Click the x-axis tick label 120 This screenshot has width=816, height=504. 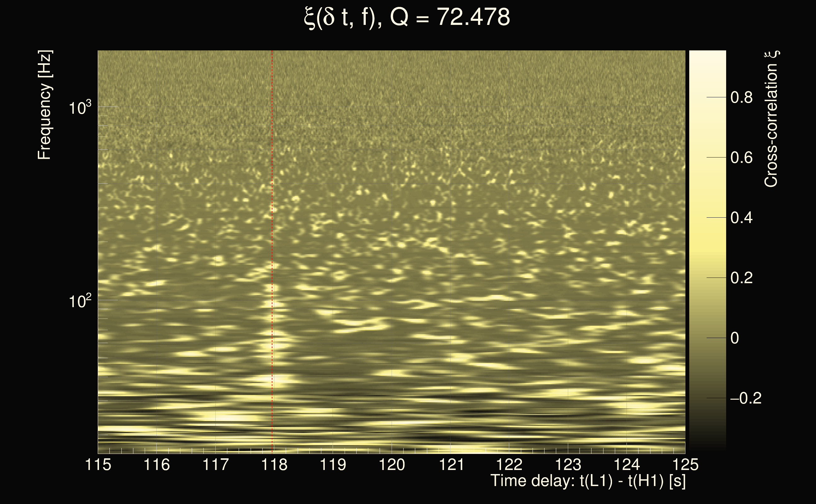[392, 465]
